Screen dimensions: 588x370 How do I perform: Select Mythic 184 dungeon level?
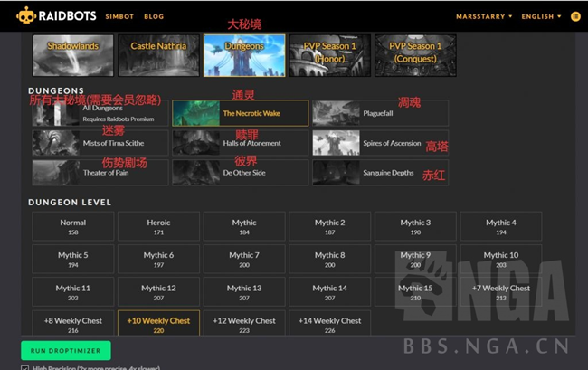(x=244, y=226)
